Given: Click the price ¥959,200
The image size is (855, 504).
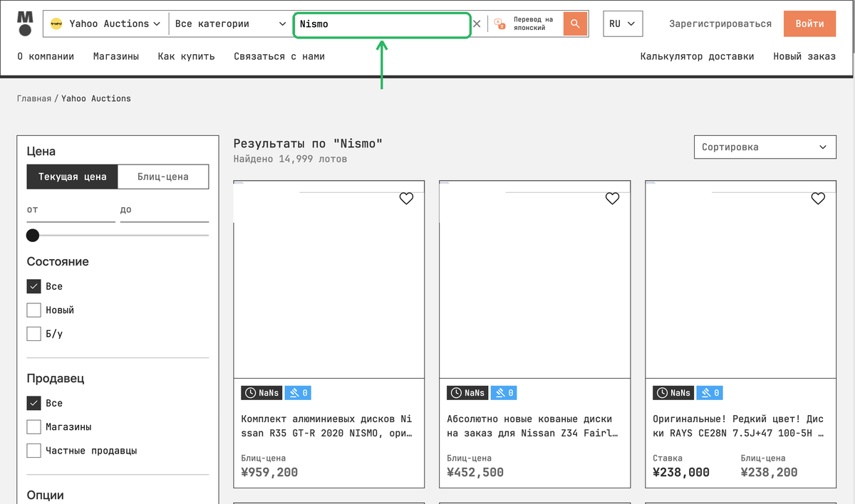Looking at the screenshot, I should pos(269,472).
